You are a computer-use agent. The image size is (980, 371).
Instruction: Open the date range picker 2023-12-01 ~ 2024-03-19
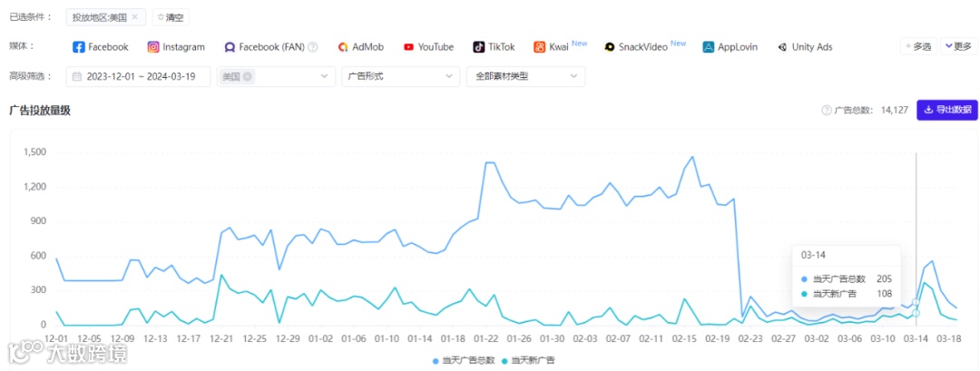pyautogui.click(x=138, y=76)
